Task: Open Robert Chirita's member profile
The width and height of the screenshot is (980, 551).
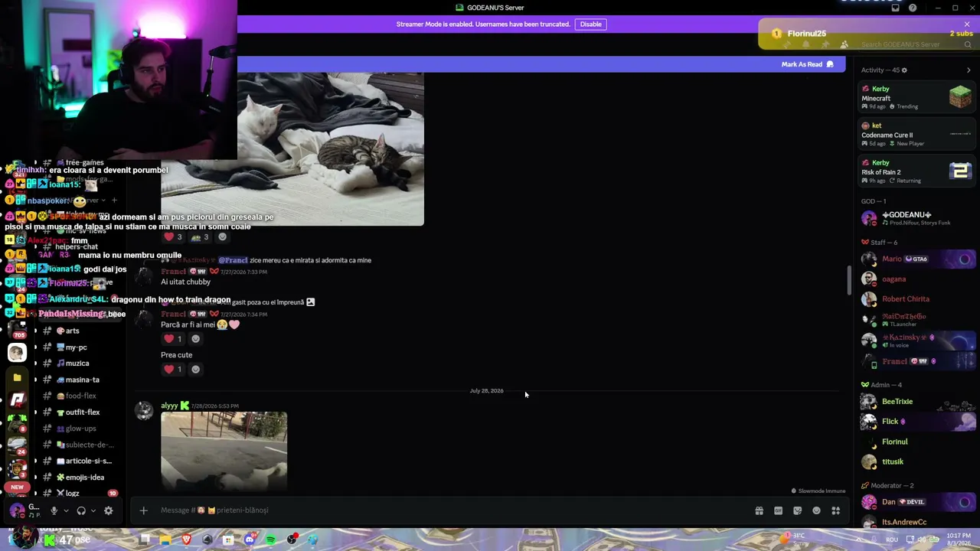Action: (916, 299)
